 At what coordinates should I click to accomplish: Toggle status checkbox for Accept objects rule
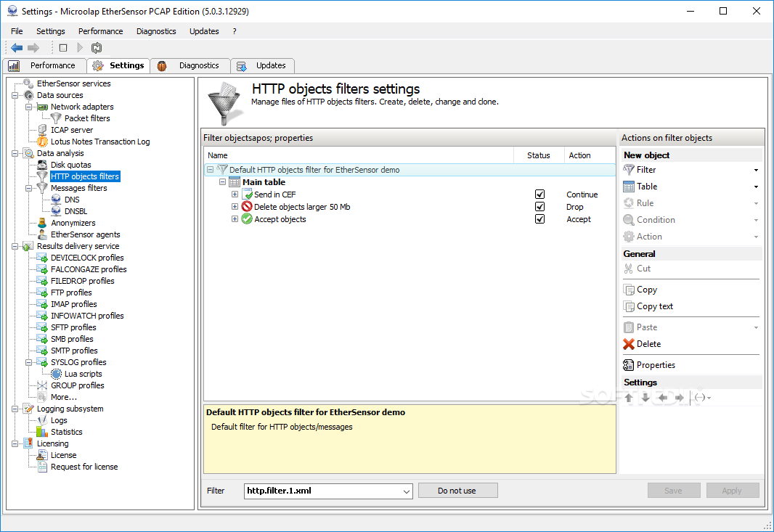540,219
